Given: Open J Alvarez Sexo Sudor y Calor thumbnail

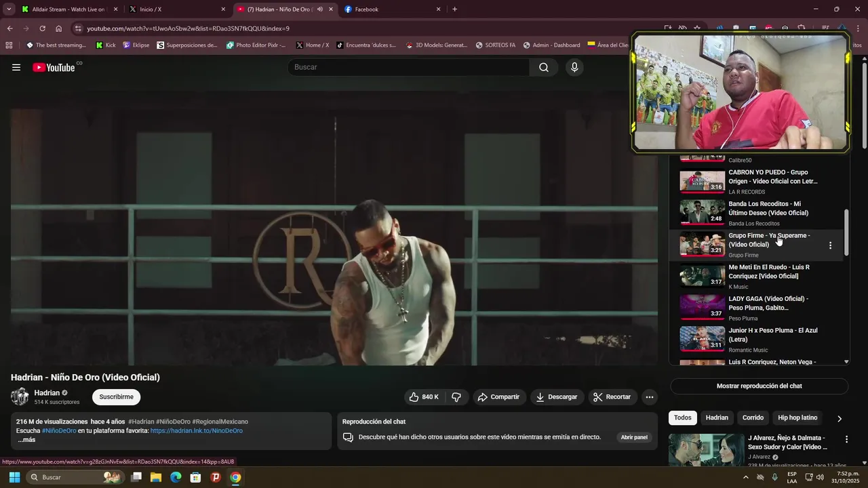Looking at the screenshot, I should pyautogui.click(x=706, y=449).
